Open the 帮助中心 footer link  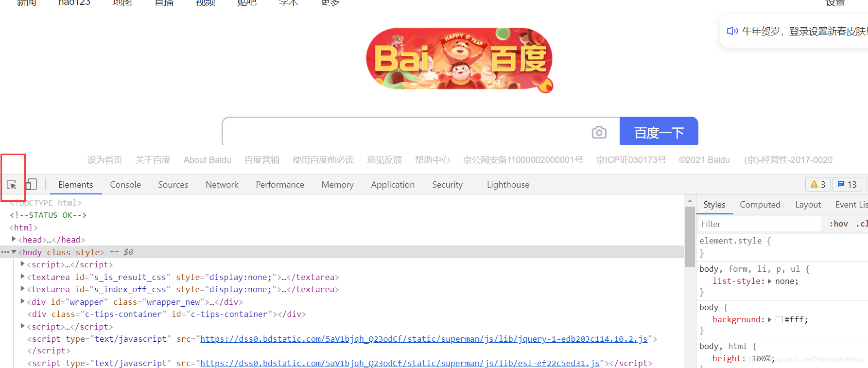tap(433, 160)
